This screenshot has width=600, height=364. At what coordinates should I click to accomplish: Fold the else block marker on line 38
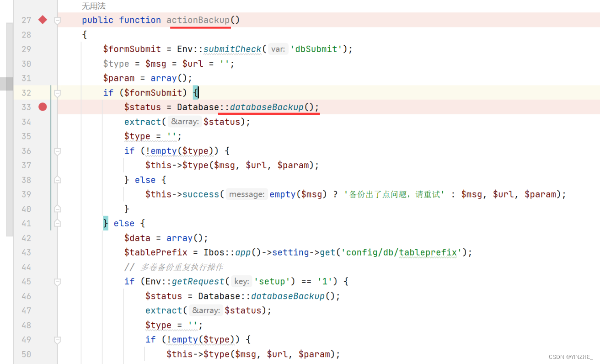pyautogui.click(x=57, y=180)
